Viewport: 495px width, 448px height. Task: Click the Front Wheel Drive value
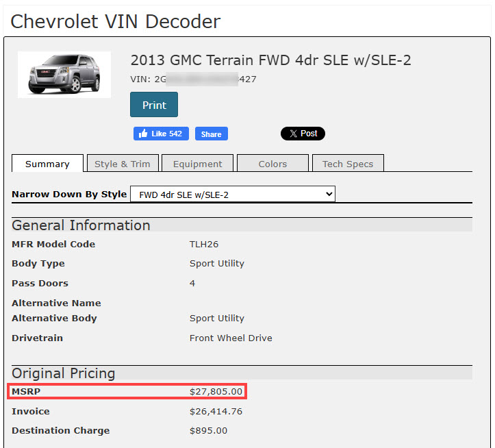[231, 338]
